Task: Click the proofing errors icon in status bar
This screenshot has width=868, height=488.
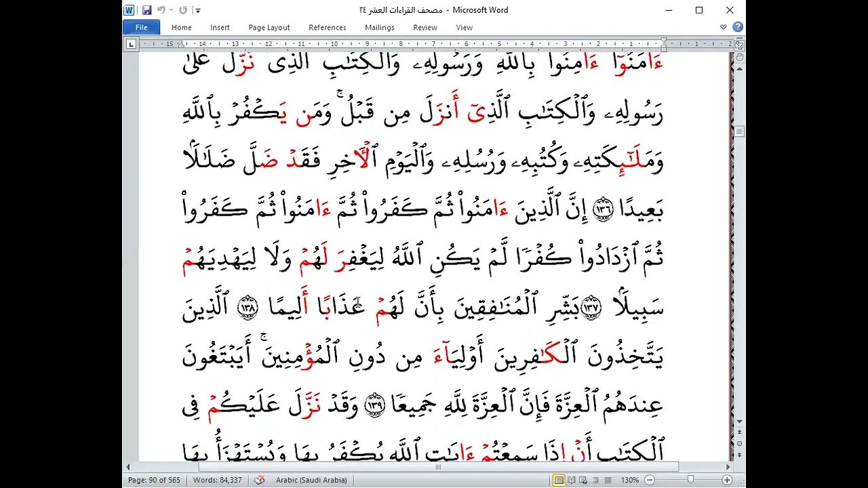Action: click(259, 480)
